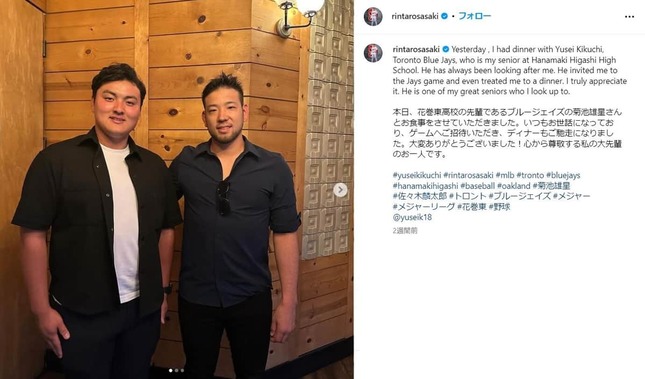Open the #oakland hashtag

pos(513,186)
